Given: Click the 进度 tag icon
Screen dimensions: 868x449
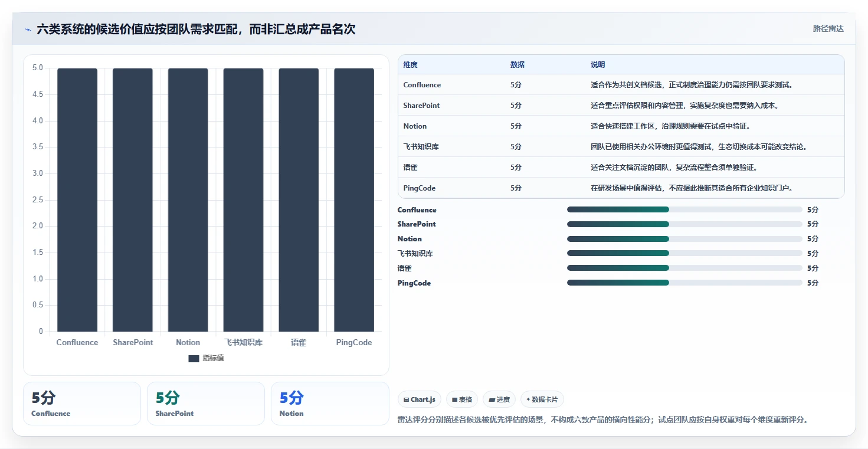Looking at the screenshot, I should pos(492,400).
